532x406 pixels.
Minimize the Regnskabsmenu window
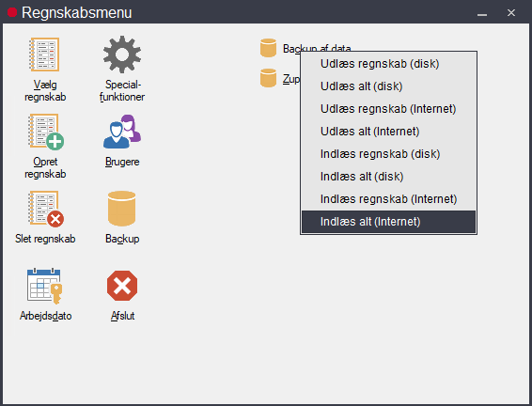482,13
